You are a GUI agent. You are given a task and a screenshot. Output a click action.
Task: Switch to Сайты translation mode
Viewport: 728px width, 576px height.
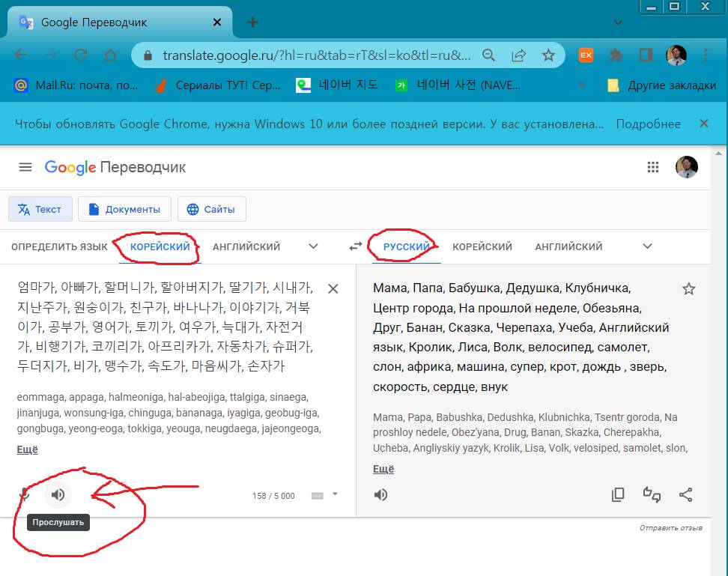click(211, 209)
